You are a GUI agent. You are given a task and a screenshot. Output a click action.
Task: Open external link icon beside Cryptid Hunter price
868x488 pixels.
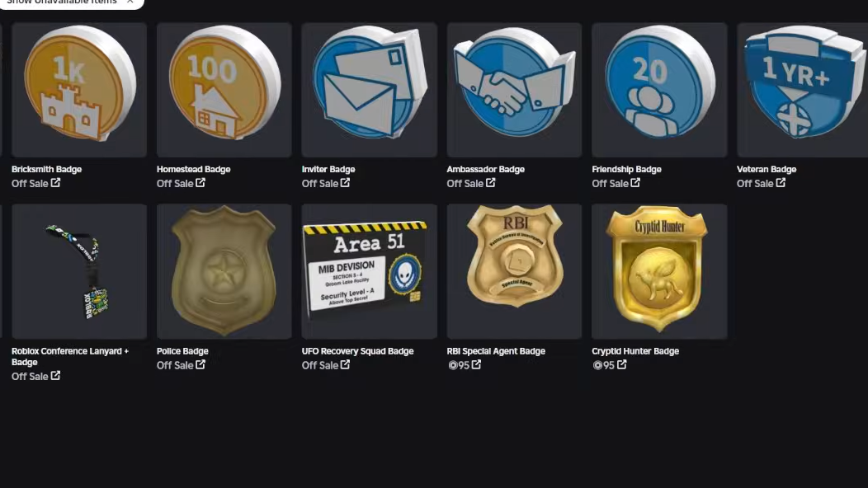[x=621, y=364]
